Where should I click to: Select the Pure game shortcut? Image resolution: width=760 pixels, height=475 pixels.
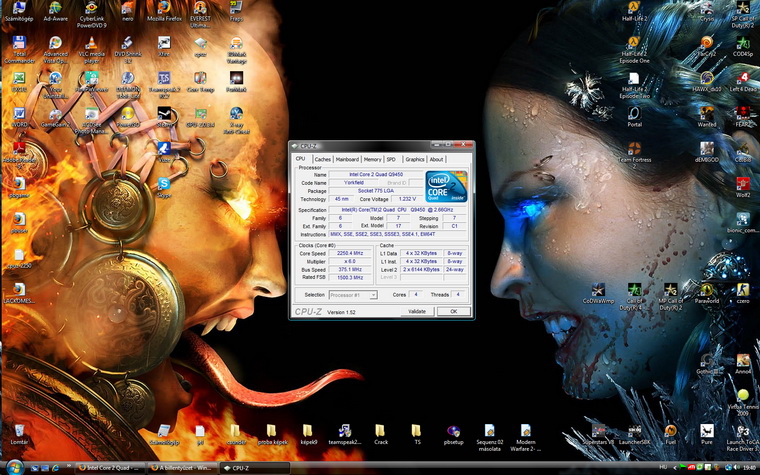point(707,434)
